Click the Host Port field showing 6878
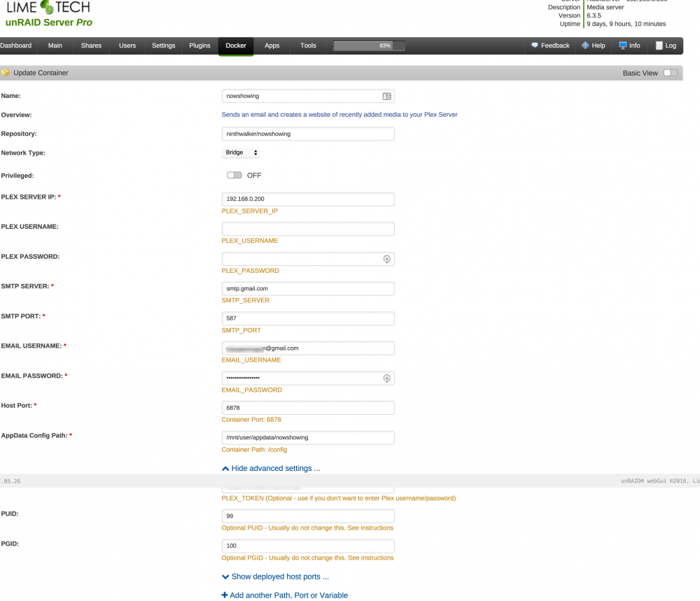This screenshot has width=700, height=601. (x=307, y=408)
